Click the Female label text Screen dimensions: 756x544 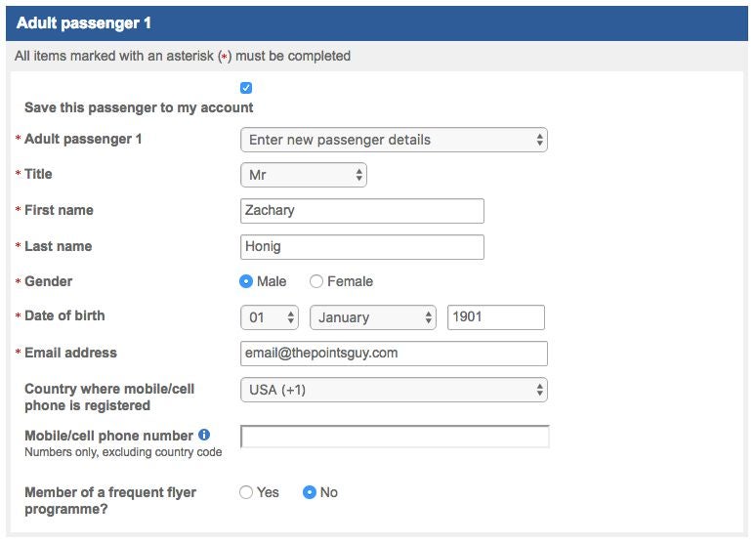tap(350, 281)
